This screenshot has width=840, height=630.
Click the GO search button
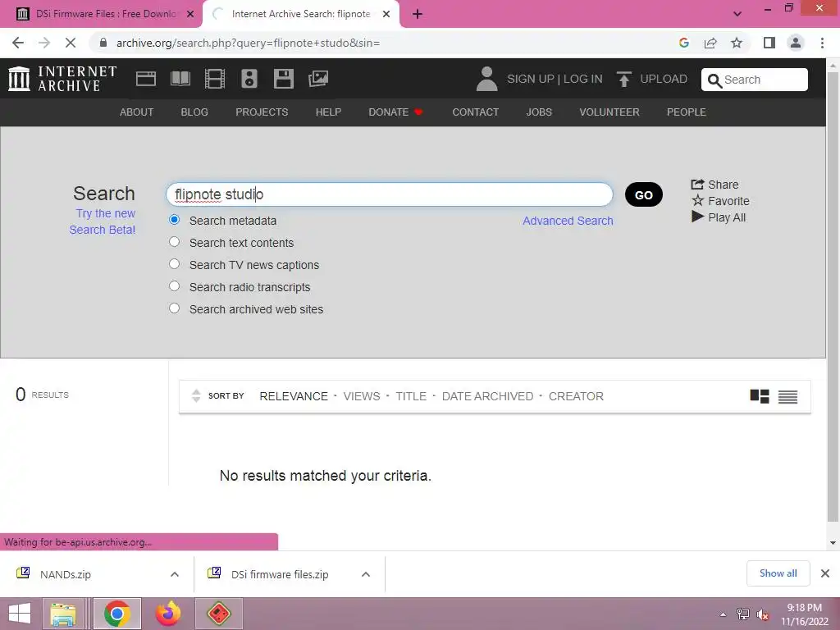643,194
